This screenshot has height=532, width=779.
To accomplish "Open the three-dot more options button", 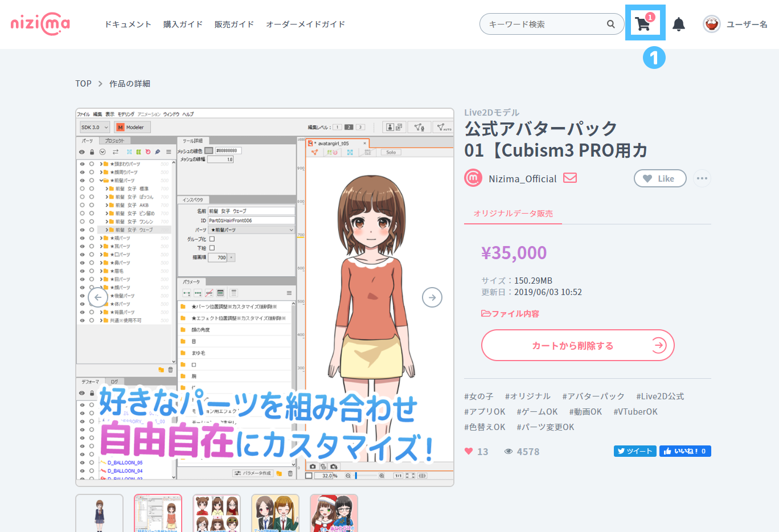I will click(702, 178).
